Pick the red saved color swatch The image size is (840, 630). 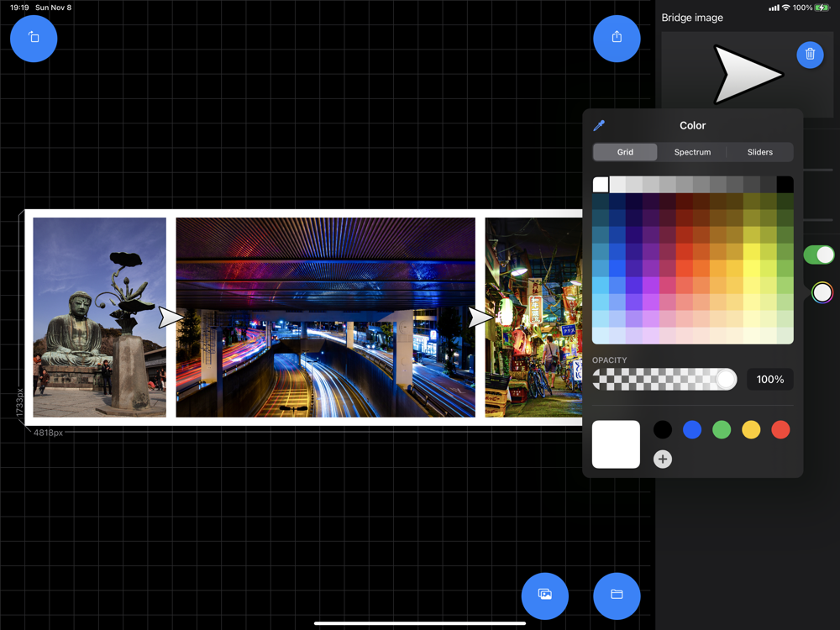(x=780, y=430)
